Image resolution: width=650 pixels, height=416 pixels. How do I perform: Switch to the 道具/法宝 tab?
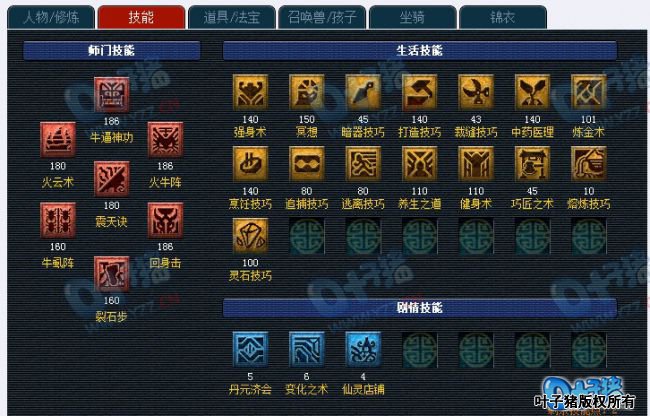click(232, 17)
